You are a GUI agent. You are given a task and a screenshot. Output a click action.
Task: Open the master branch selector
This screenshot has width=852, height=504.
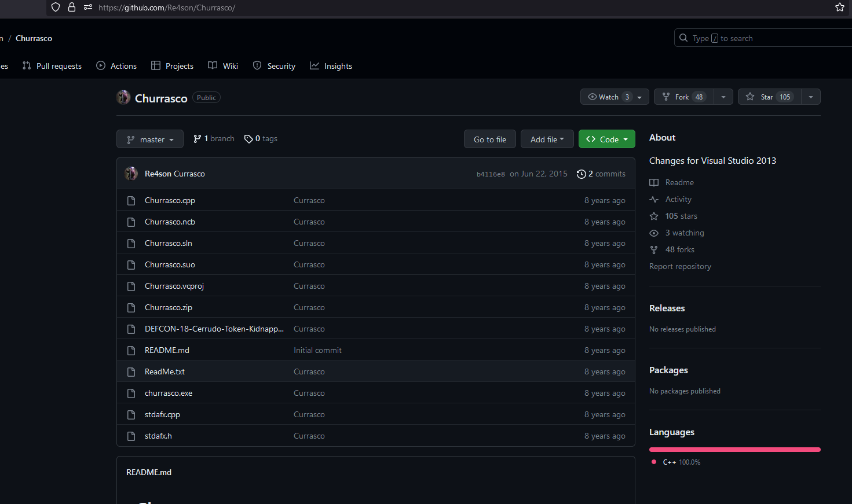click(x=150, y=139)
